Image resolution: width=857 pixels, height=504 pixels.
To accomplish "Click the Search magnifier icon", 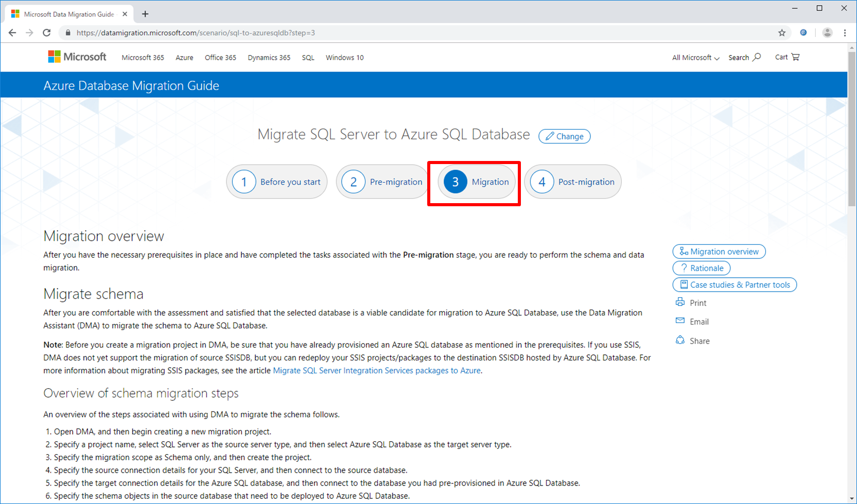I will point(757,57).
